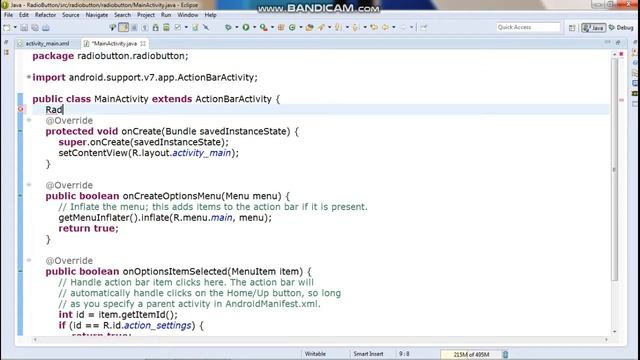640x360 pixels.
Task: Switch to activity_main.xml tab
Action: pos(47,43)
